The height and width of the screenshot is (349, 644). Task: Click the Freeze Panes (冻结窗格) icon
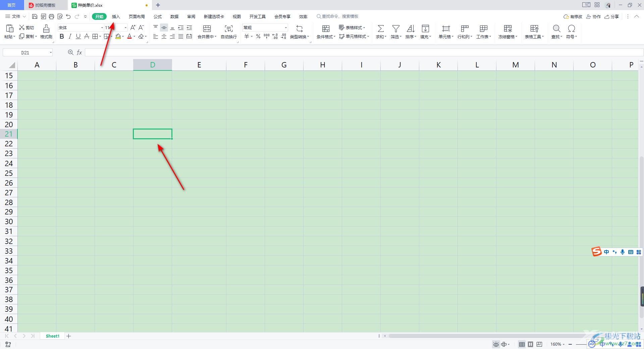click(x=508, y=29)
